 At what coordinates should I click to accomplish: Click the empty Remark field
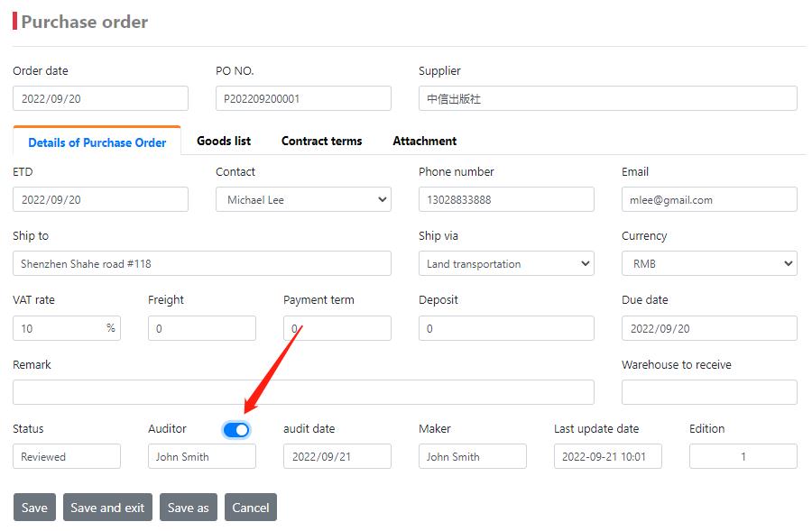(x=303, y=392)
